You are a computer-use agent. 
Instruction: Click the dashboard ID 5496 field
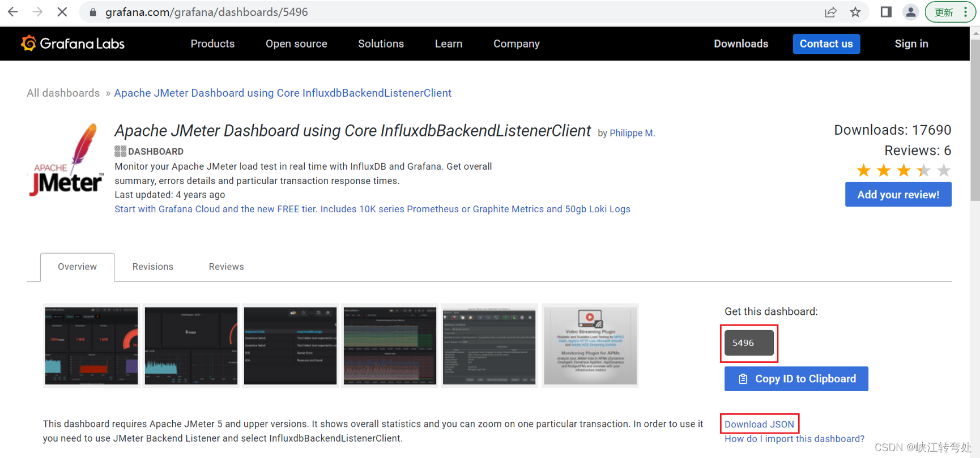coord(749,343)
